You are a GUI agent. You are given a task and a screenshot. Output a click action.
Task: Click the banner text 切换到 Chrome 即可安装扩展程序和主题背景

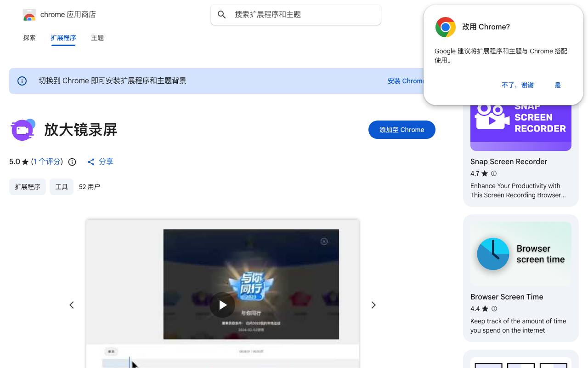click(113, 81)
